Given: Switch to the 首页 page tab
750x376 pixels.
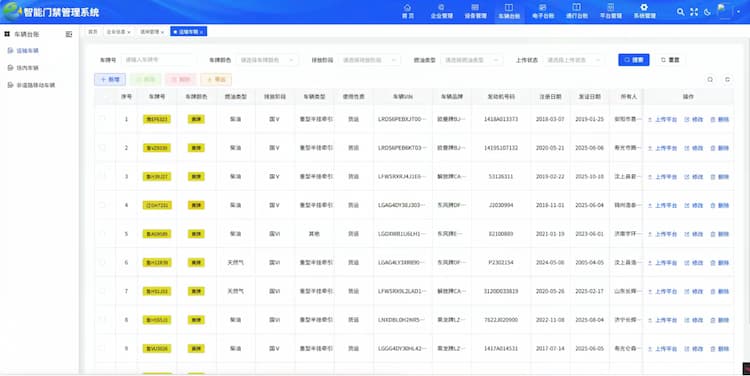Looking at the screenshot, I should pos(93,32).
